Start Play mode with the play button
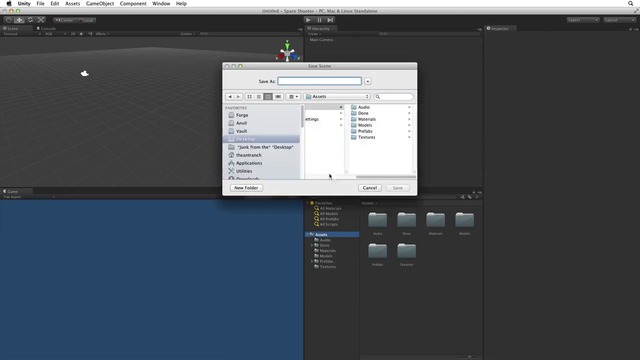Viewport: 640px width, 360px height. coord(308,20)
